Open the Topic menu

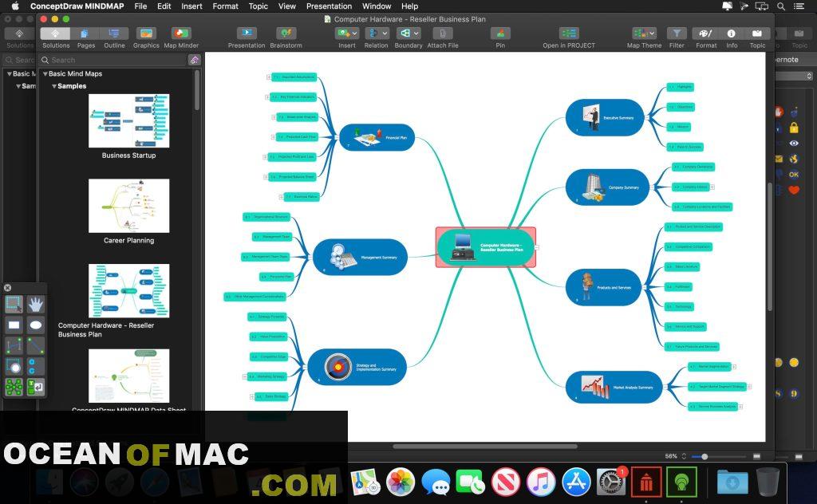[258, 6]
